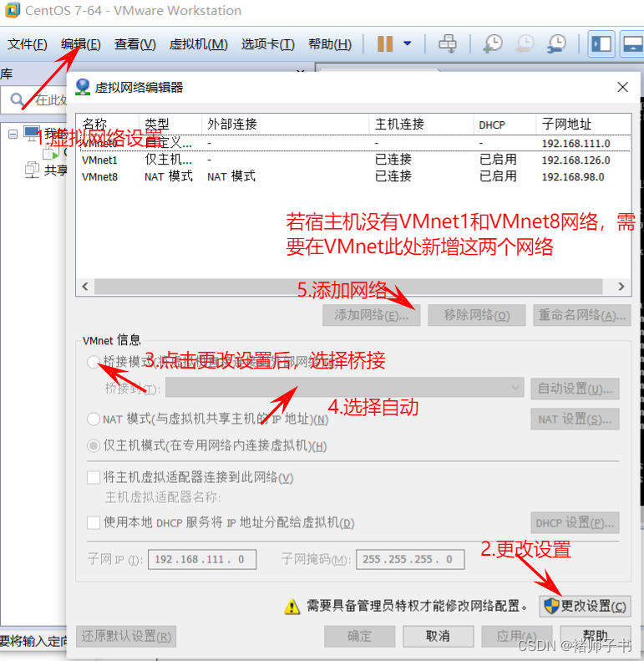Click the list's right scroll arrow
The height and width of the screenshot is (661, 644).
click(x=621, y=287)
